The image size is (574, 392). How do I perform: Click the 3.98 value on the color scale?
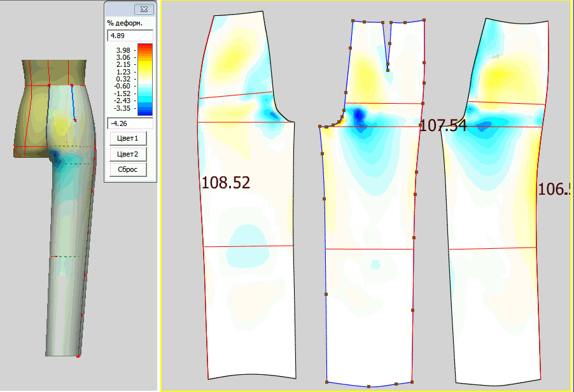point(123,50)
